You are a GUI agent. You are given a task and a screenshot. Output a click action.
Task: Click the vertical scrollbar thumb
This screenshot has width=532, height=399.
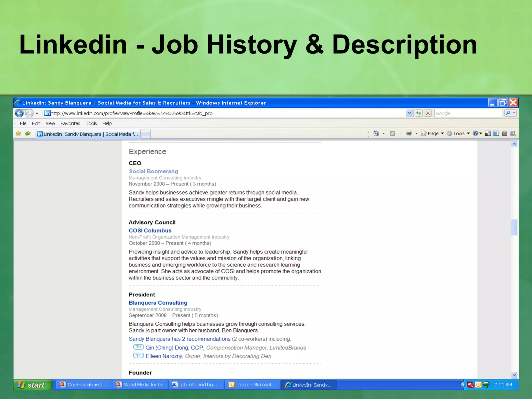point(514,228)
